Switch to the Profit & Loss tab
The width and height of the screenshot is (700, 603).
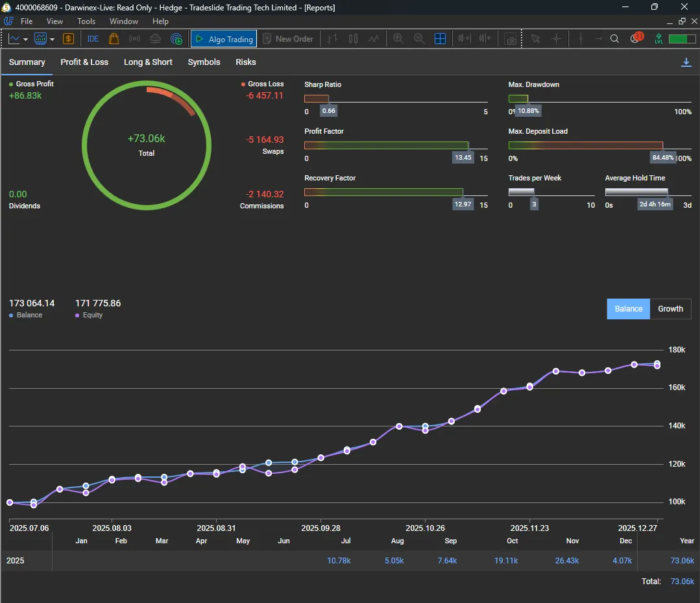[x=84, y=62]
